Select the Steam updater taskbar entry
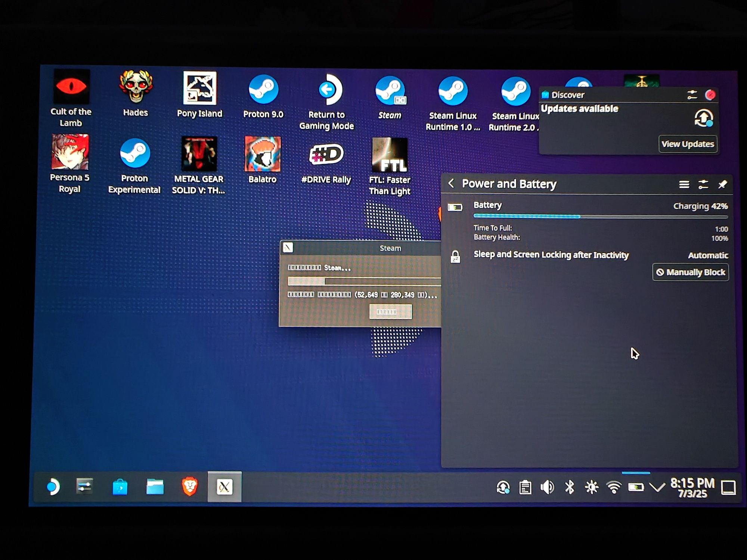The image size is (747, 560). click(x=224, y=487)
